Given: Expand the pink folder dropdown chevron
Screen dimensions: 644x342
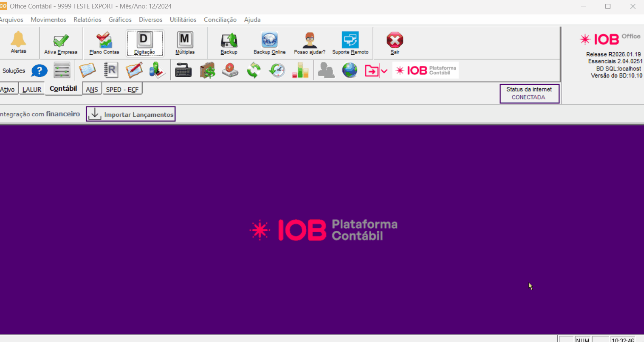Looking at the screenshot, I should (384, 71).
